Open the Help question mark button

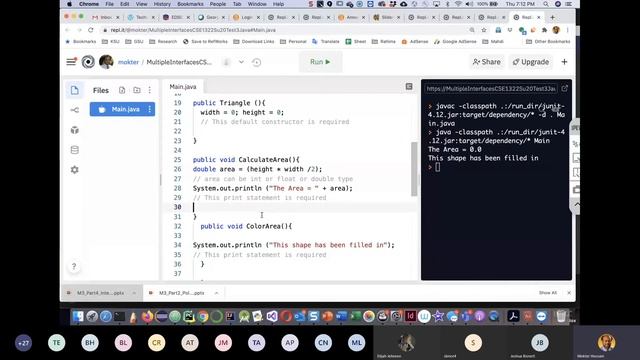74,267
